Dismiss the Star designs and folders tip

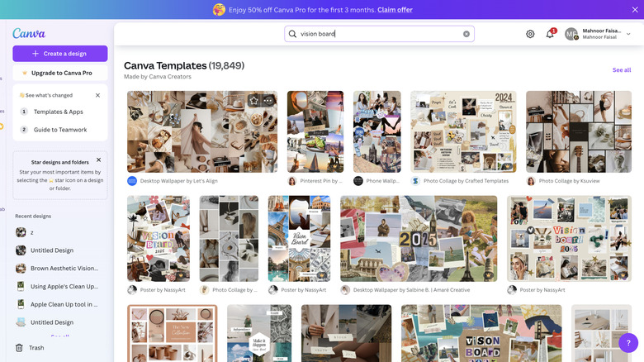[98, 160]
